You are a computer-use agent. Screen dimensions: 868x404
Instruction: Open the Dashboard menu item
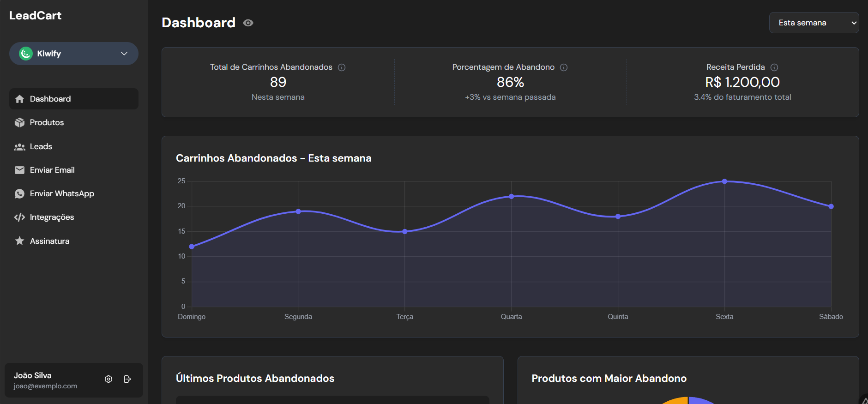pos(74,99)
